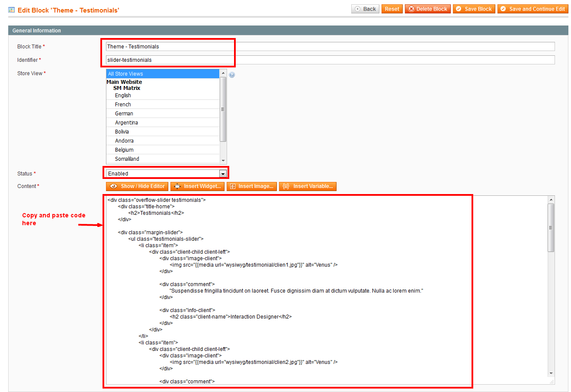Click the image icon on Insert Image
The height and width of the screenshot is (392, 571).
point(233,186)
